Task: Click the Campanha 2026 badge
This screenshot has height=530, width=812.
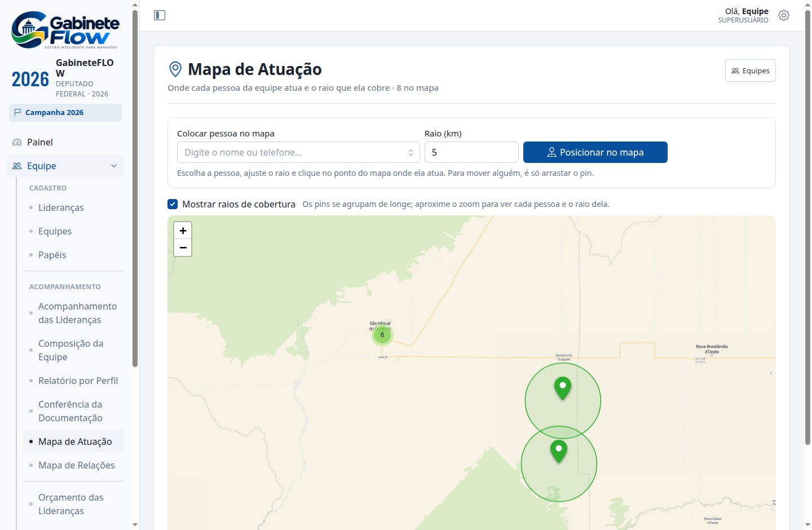Action: click(65, 112)
